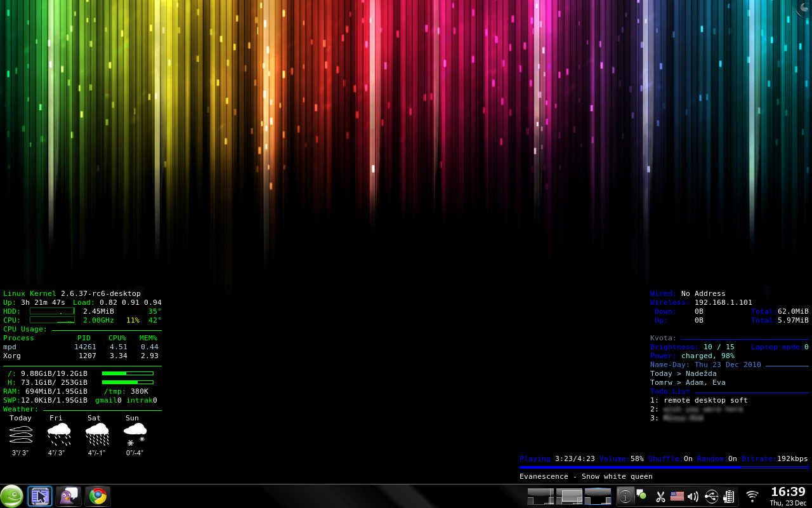Click the CPU frequency '2.00GHz'
The width and height of the screenshot is (812, 508).
(x=98, y=320)
